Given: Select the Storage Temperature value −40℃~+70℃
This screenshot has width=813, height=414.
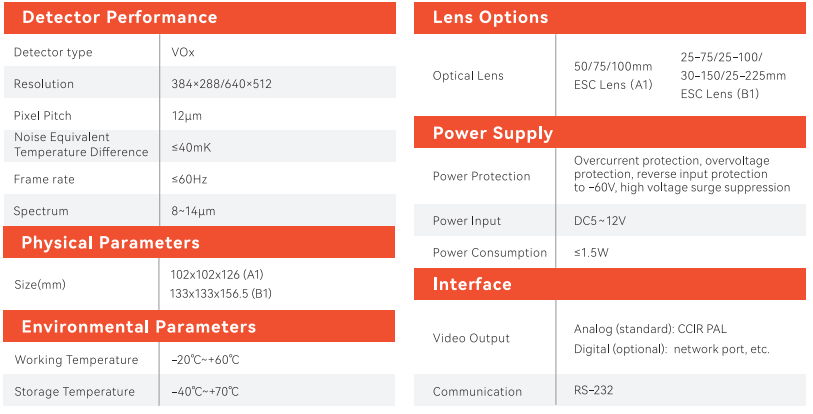Looking at the screenshot, I should pos(205,392).
